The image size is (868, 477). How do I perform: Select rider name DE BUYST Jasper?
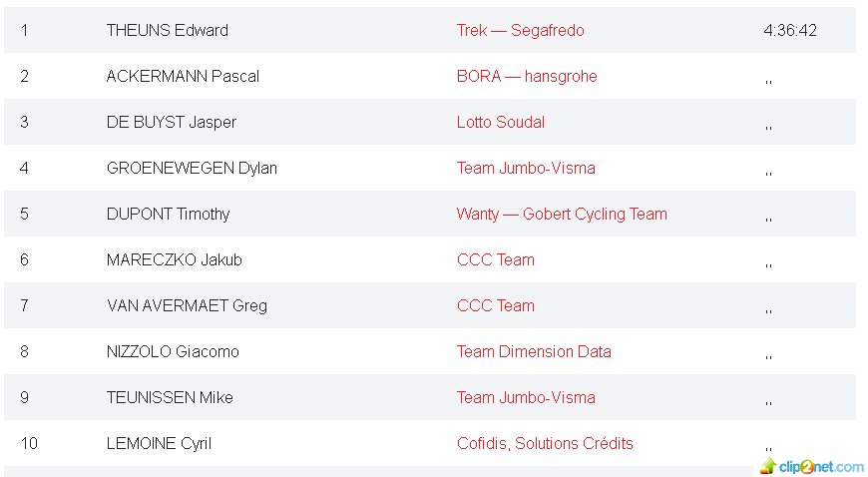tap(171, 123)
